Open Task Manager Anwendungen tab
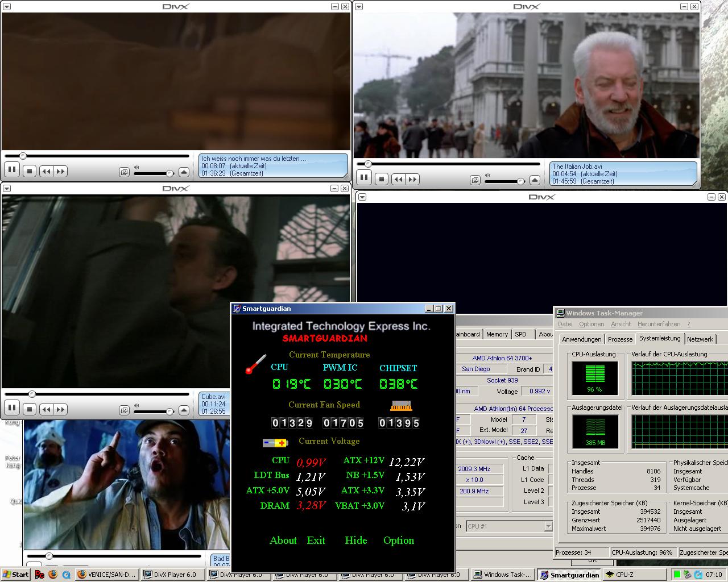 [x=581, y=339]
